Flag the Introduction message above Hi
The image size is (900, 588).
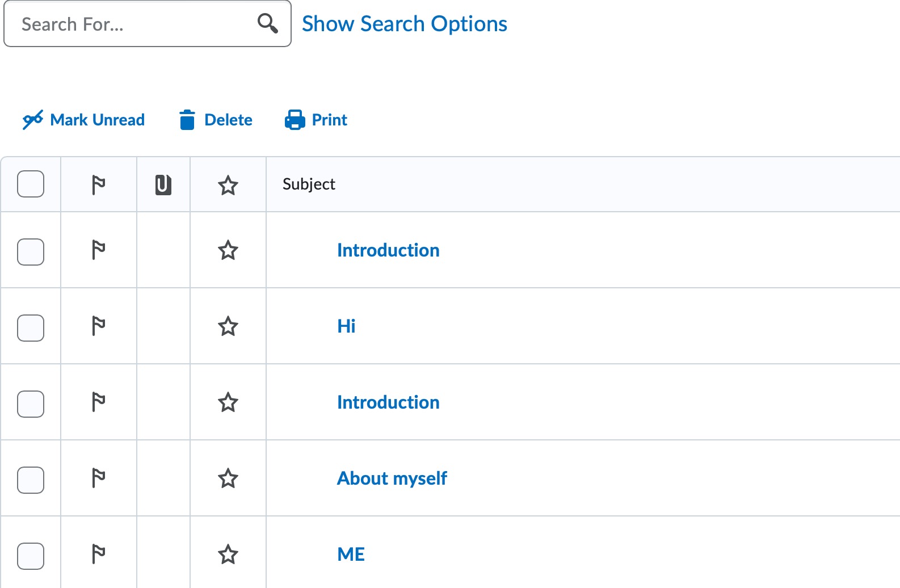(99, 250)
